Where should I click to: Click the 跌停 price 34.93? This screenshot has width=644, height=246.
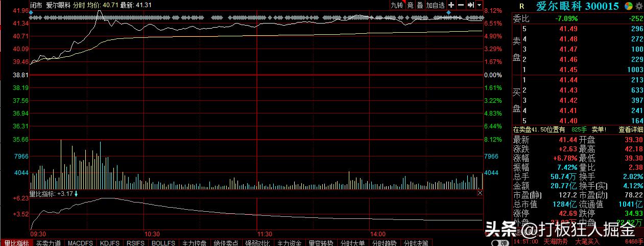[634, 213]
